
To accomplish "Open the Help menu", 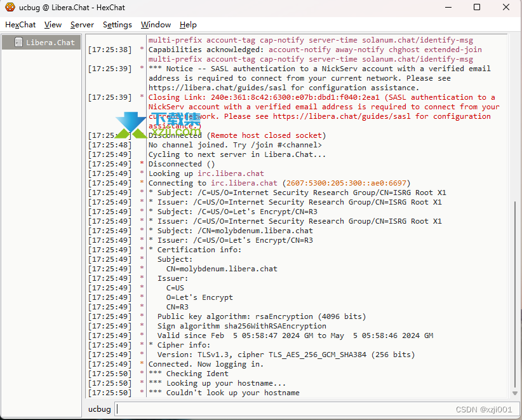I will pos(188,25).
